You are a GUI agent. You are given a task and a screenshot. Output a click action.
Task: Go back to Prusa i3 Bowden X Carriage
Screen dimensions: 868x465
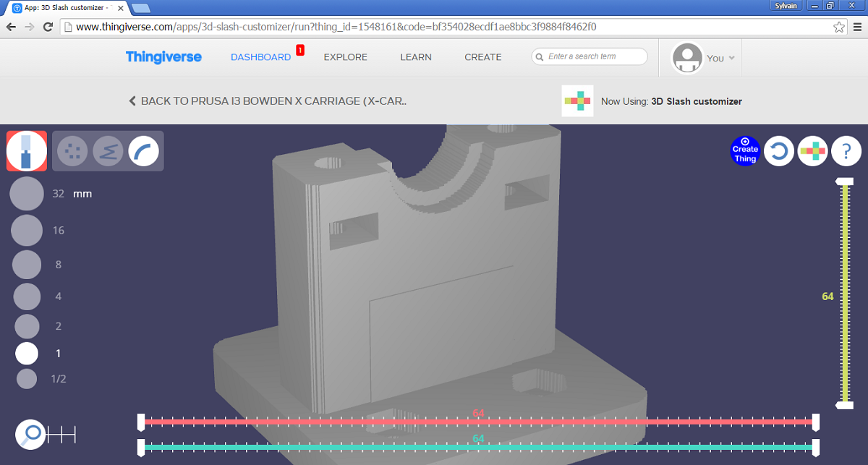[268, 101]
